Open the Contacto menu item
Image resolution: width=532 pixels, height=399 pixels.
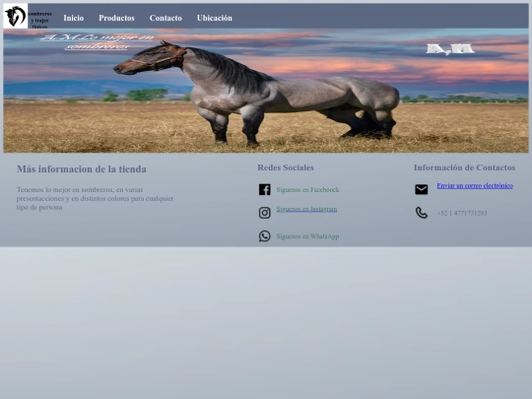pyautogui.click(x=166, y=18)
